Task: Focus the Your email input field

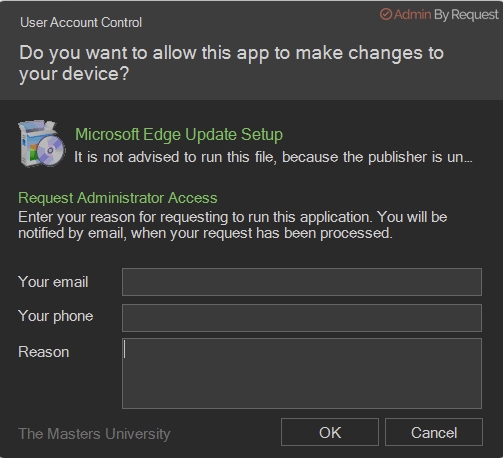Action: (302, 282)
